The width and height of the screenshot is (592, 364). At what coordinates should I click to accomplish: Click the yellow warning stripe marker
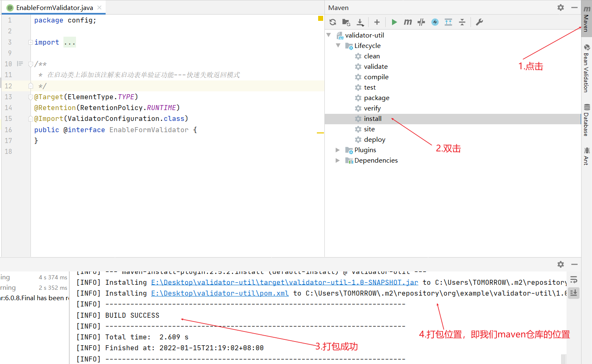(x=321, y=133)
